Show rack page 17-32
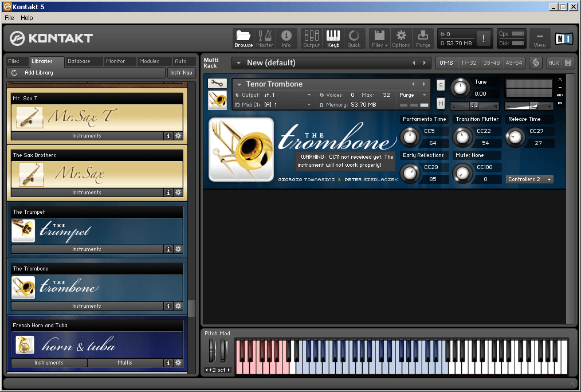 tap(469, 62)
